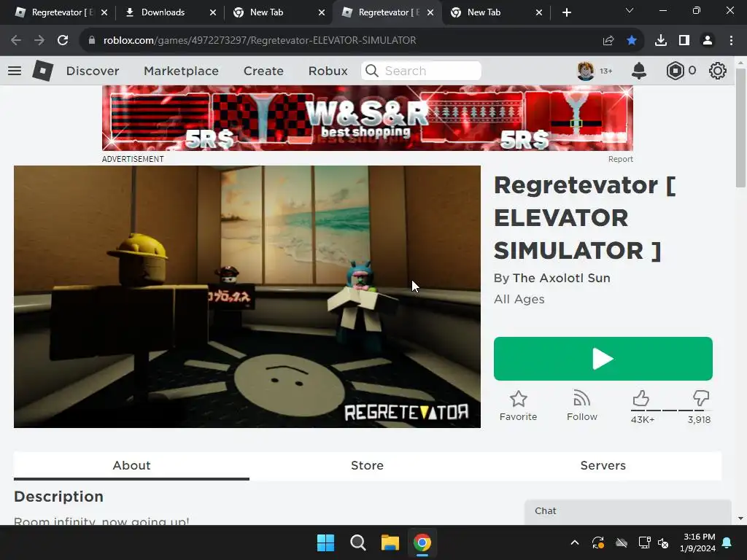
Task: Switch to the last New Tab
Action: (495, 12)
